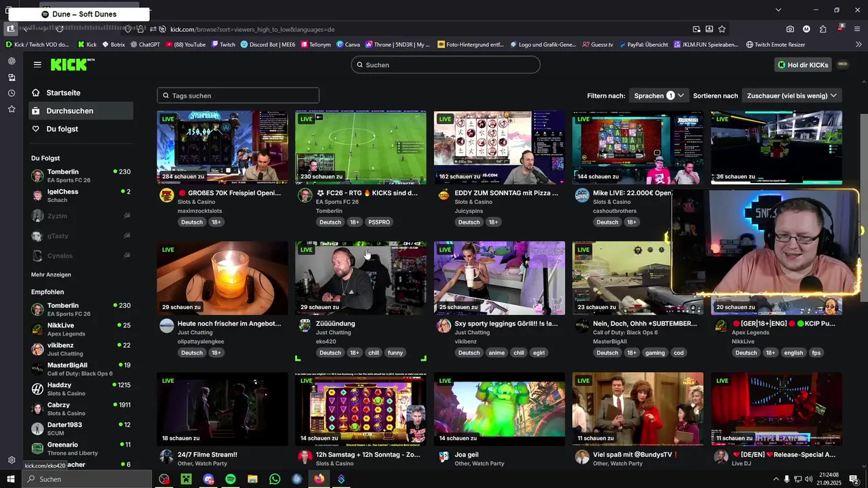Image resolution: width=868 pixels, height=488 pixels.
Task: Open vikibenz in Empfohlen list
Action: pos(81,349)
